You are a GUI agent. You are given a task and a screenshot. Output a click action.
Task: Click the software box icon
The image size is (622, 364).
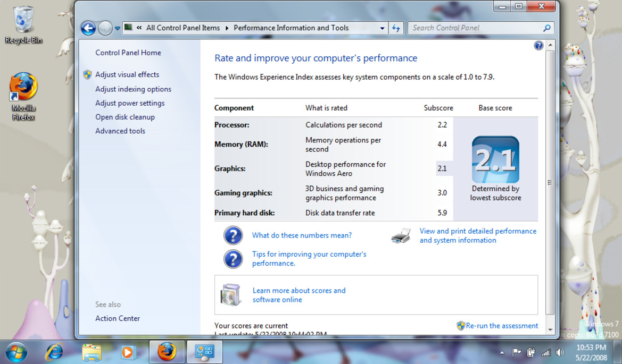pos(231,295)
